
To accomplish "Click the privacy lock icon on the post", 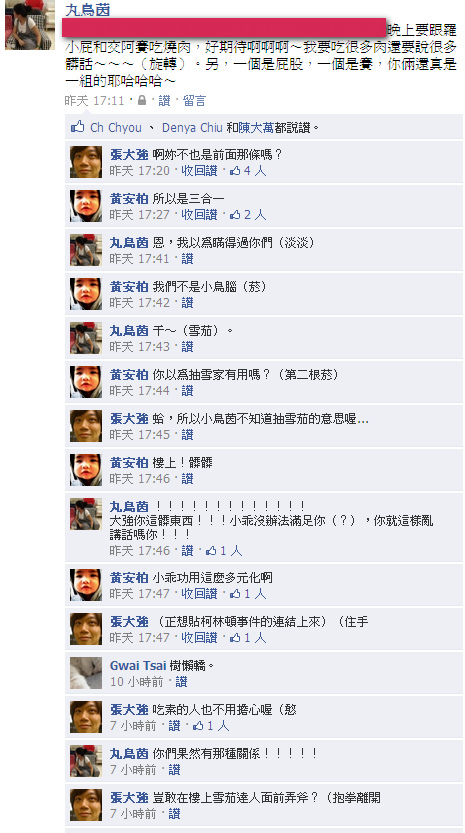I will point(142,100).
